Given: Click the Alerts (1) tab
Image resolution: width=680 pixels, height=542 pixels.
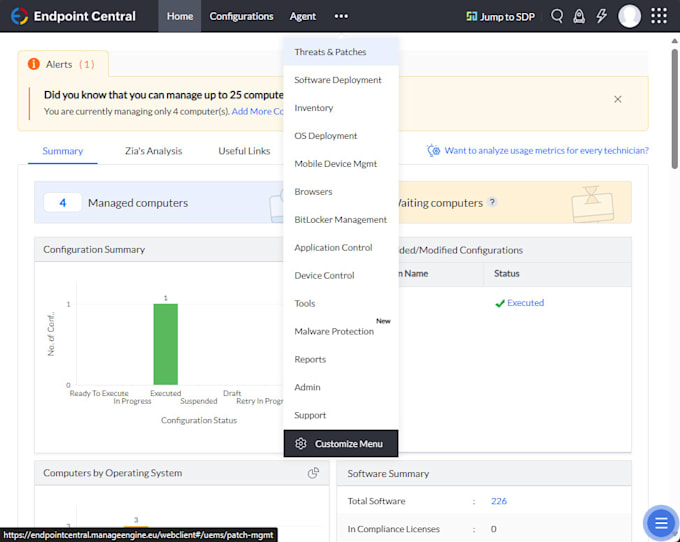Looking at the screenshot, I should point(63,64).
